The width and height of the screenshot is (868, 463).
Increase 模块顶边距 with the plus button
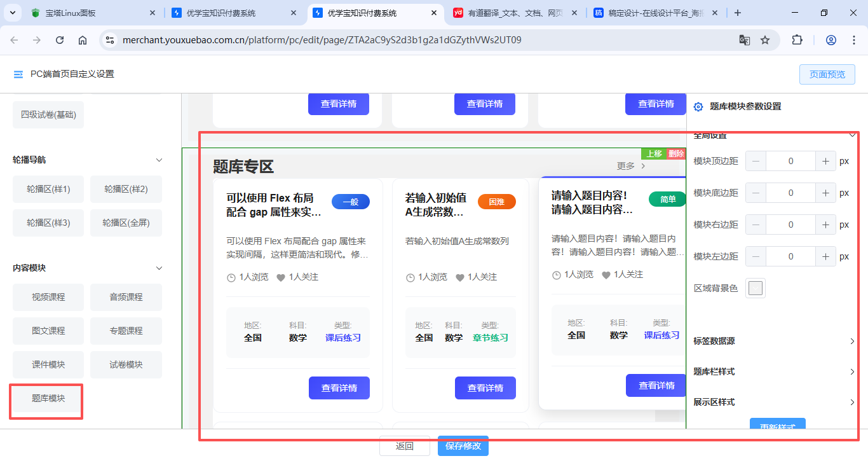(825, 162)
